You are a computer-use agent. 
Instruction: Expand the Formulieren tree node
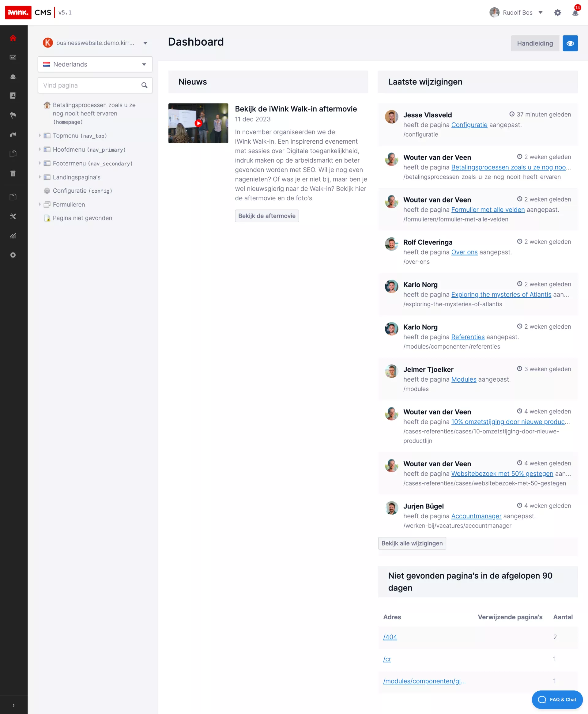coord(40,204)
